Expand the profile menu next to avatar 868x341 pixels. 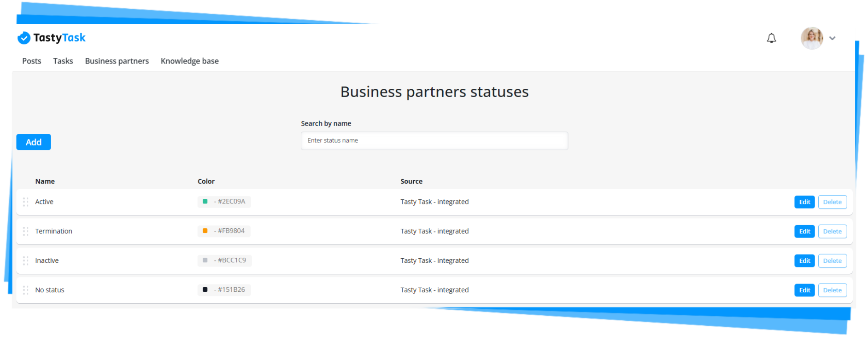click(x=833, y=38)
